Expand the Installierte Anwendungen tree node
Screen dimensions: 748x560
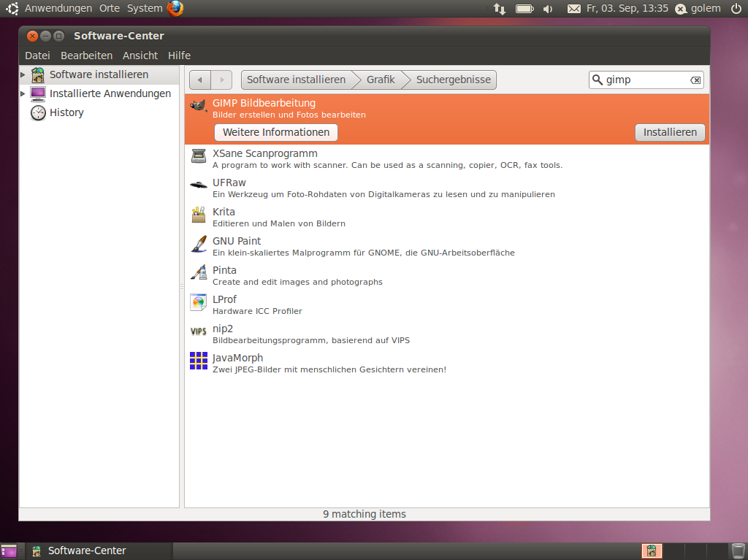coord(23,93)
